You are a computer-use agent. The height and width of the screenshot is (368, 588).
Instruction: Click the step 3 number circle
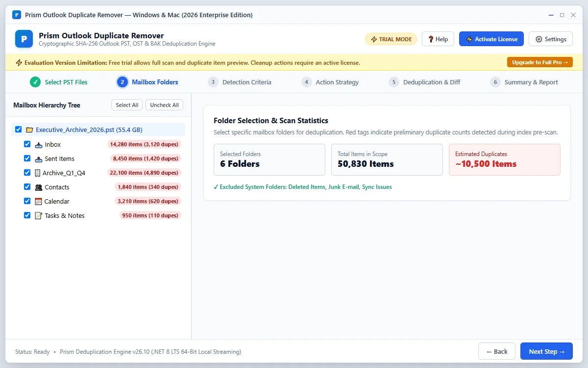click(x=213, y=82)
